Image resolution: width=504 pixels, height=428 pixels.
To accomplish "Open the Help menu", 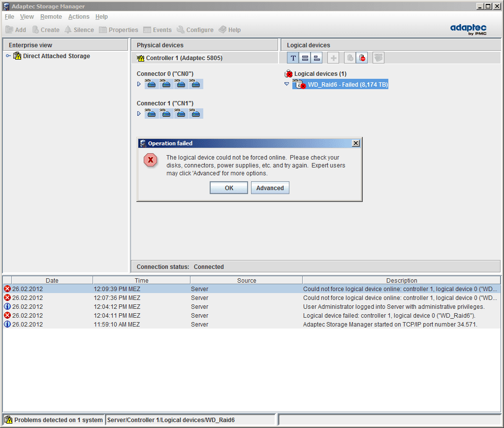I will pos(101,17).
